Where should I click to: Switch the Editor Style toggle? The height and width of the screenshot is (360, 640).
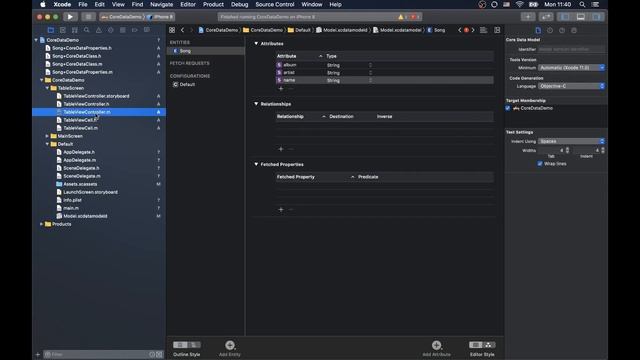click(482, 345)
